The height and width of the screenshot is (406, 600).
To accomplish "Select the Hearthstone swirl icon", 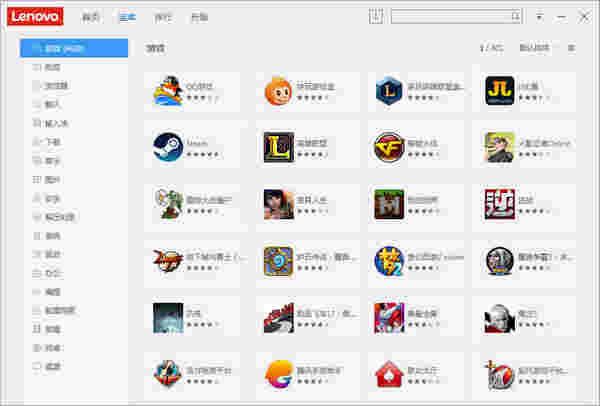I will (x=279, y=261).
